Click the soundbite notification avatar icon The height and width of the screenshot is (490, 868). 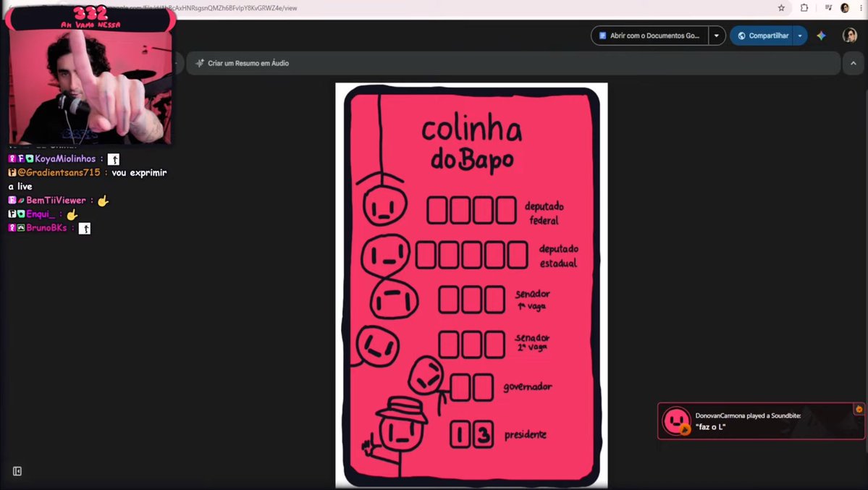[x=676, y=421]
